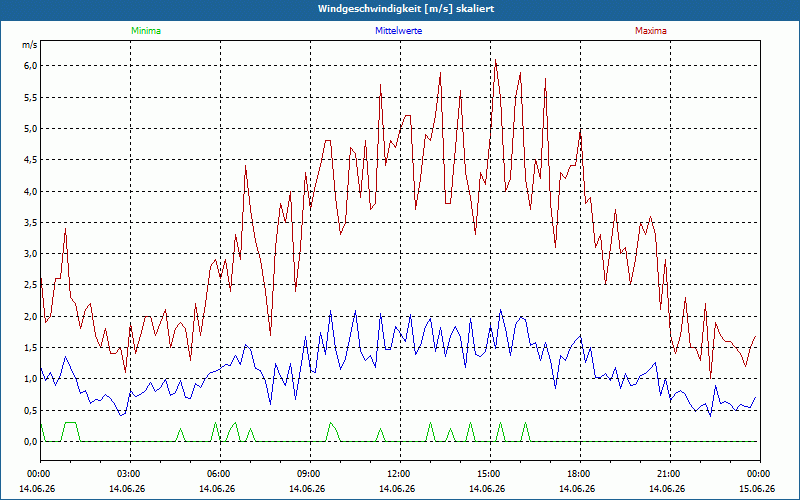
Task: Click the red Maxima peak just after 15:00
Action: coord(495,60)
